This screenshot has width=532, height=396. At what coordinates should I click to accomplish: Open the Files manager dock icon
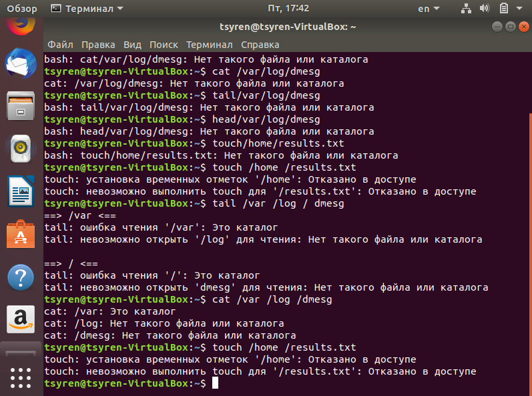pos(21,106)
